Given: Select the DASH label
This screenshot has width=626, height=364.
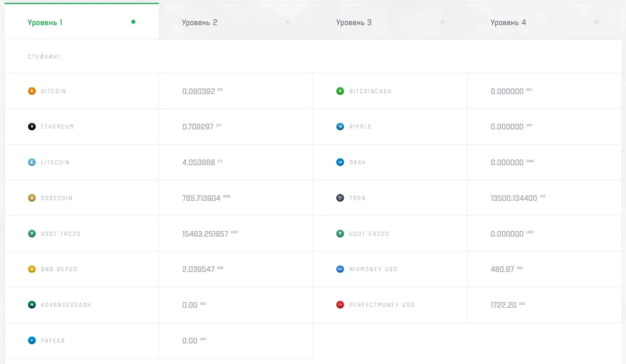Looking at the screenshot, I should (358, 162).
